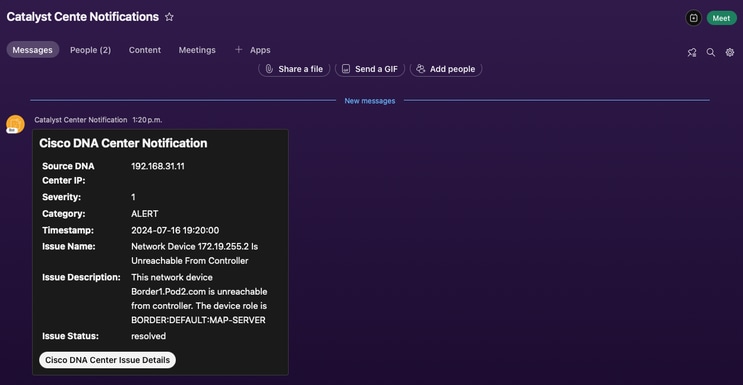
Task: Click the Cisco DNA Center Notification card title
Action: [x=123, y=143]
